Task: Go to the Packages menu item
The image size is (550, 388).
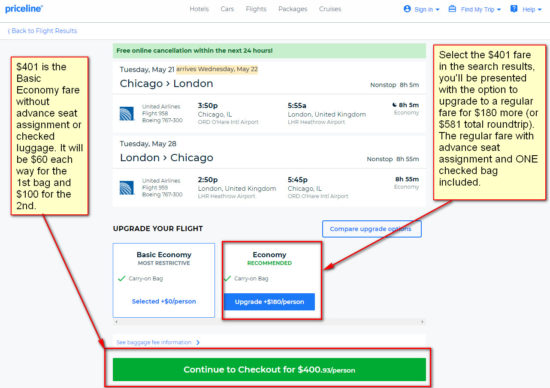Action: (x=293, y=9)
